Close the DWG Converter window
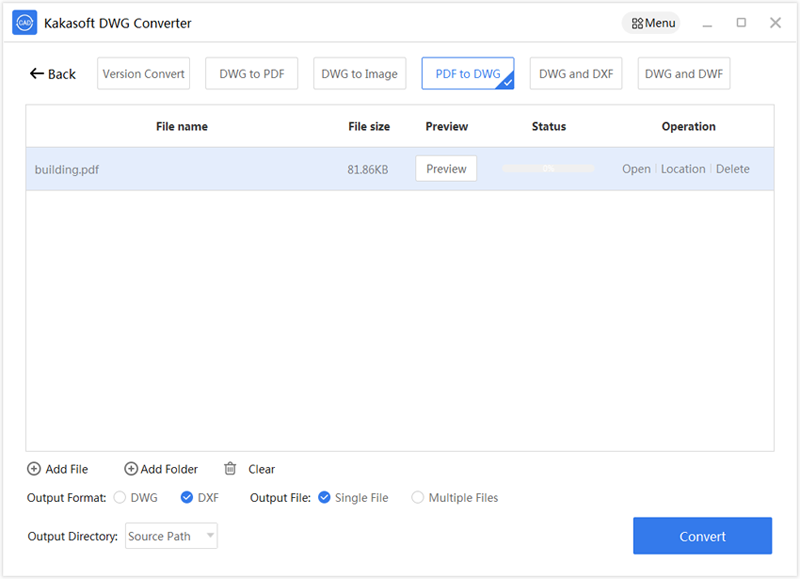 tap(776, 22)
